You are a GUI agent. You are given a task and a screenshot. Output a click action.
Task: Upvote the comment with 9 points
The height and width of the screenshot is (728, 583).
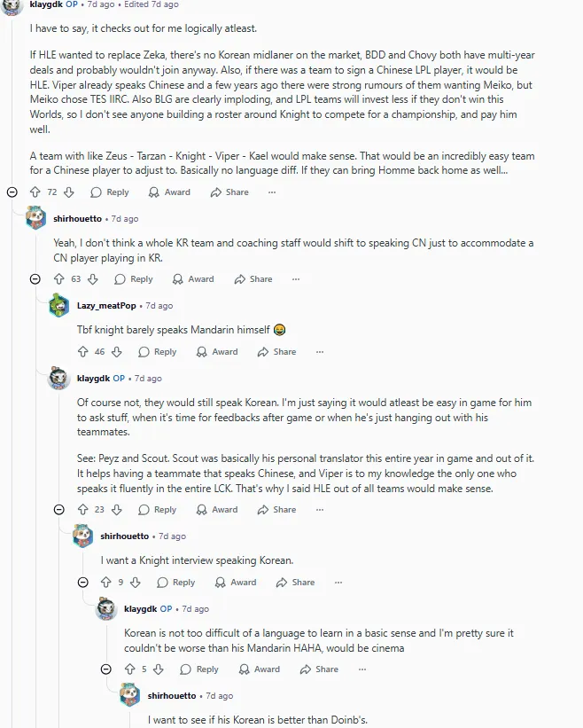106,583
